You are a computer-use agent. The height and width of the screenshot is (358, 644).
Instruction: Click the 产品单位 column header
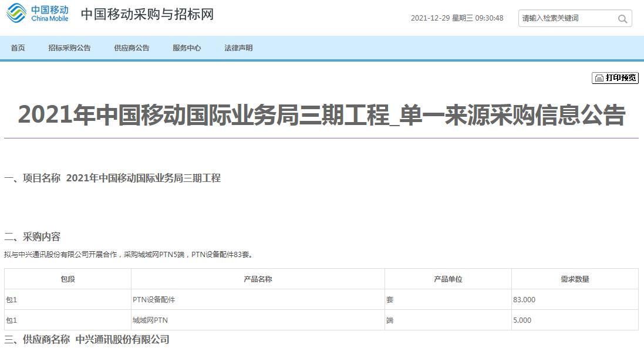[448, 279]
